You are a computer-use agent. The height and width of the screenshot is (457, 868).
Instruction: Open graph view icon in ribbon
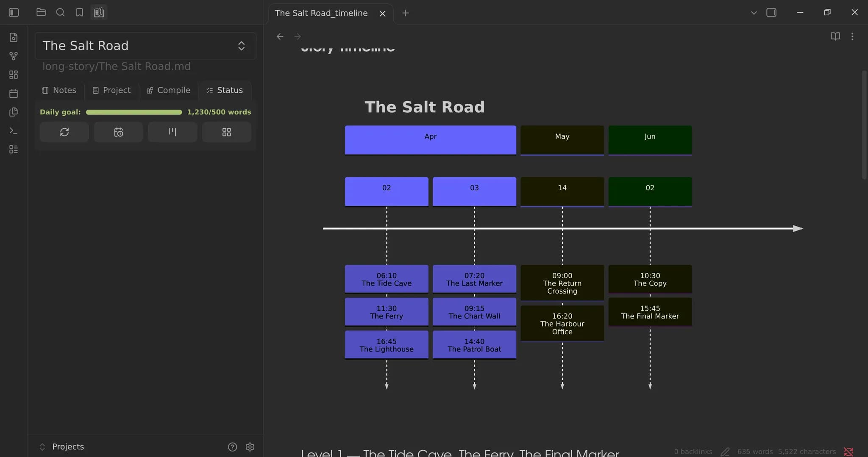coord(14,56)
